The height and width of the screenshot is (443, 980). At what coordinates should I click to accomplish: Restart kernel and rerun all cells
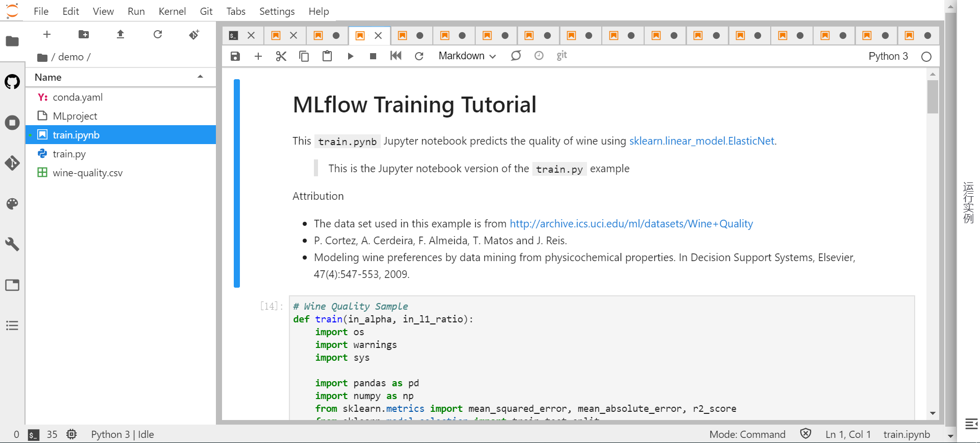tap(396, 56)
